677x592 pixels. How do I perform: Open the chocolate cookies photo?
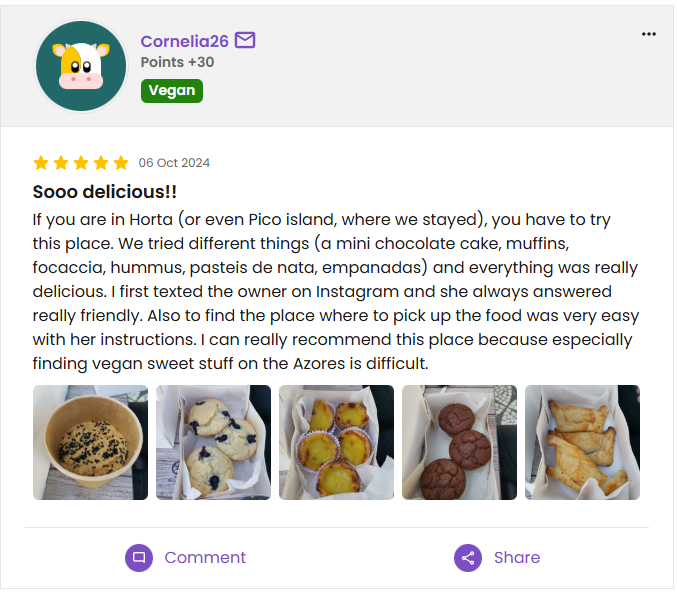pos(459,442)
